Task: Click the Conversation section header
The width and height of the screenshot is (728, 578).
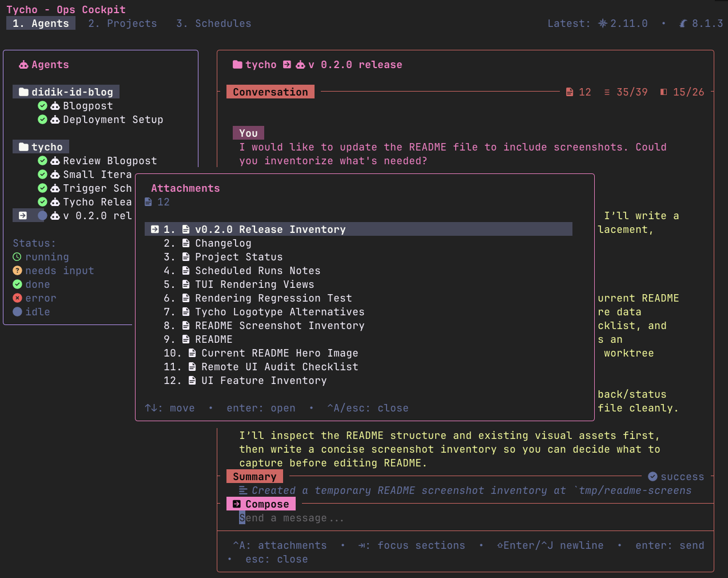Action: pos(270,92)
